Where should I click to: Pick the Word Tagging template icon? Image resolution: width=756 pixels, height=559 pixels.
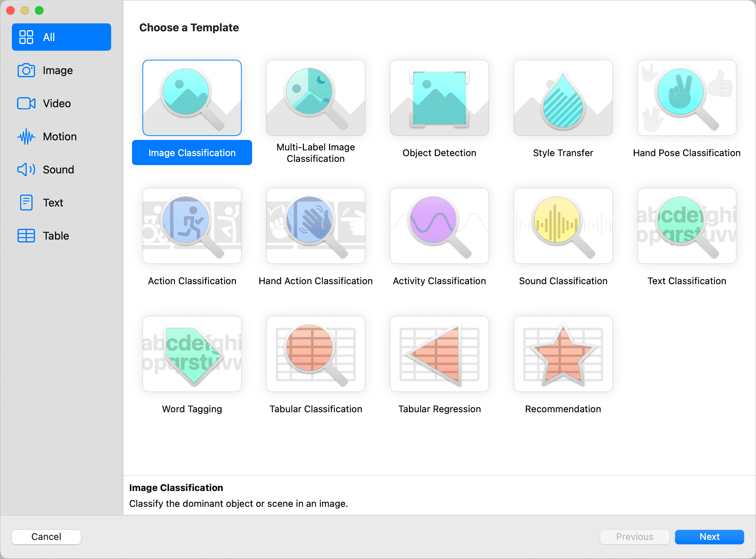(x=192, y=354)
